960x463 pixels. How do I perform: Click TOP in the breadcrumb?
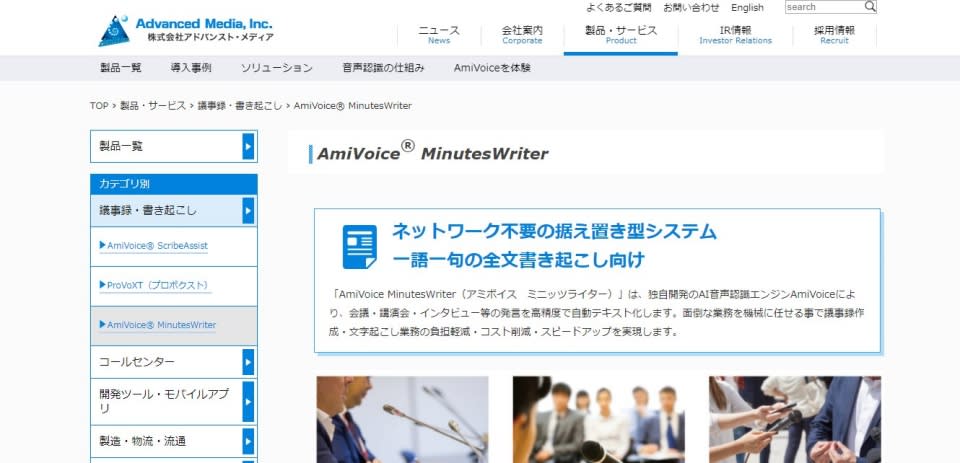pyautogui.click(x=99, y=105)
